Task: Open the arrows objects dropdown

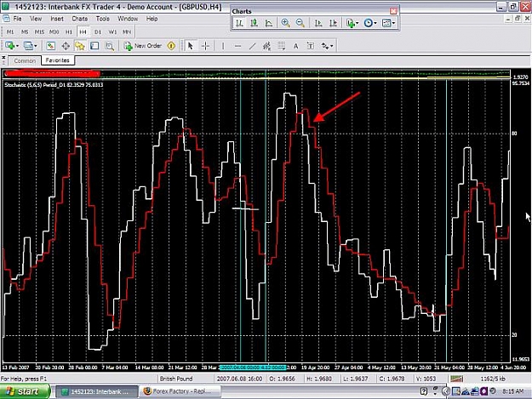Action: click(328, 46)
